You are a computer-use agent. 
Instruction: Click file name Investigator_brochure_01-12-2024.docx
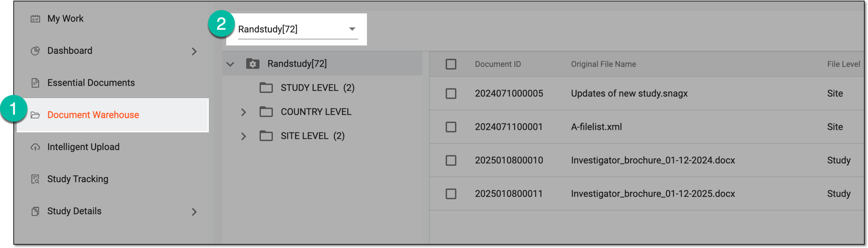653,160
